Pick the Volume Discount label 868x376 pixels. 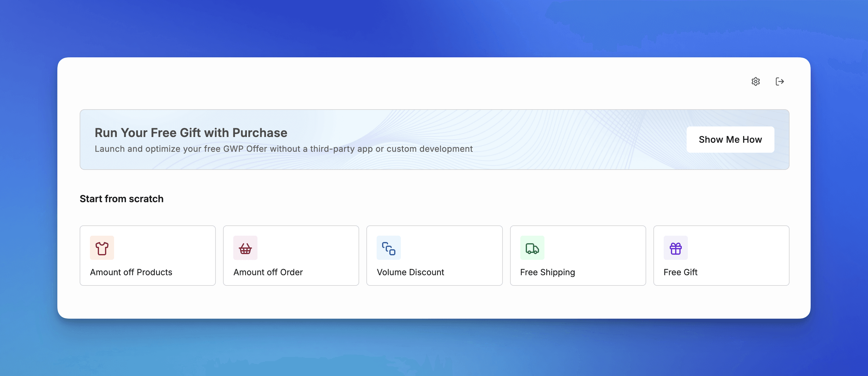[410, 272]
